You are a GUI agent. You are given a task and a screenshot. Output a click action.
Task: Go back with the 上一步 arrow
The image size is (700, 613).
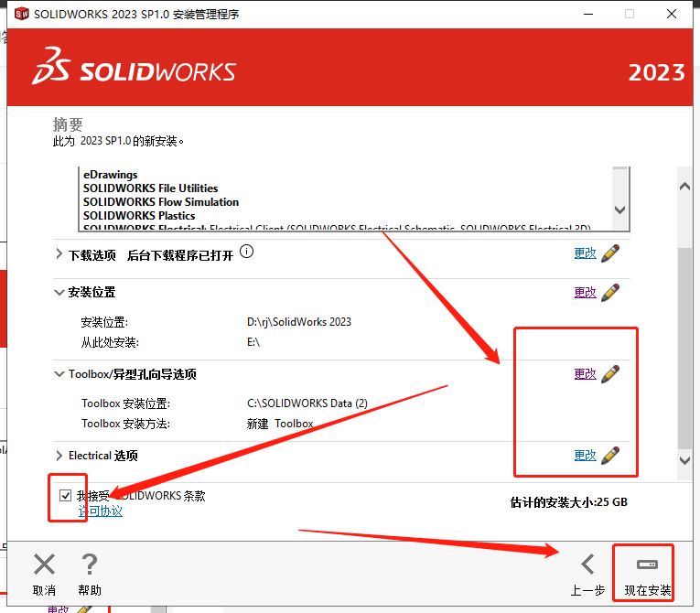(x=588, y=565)
